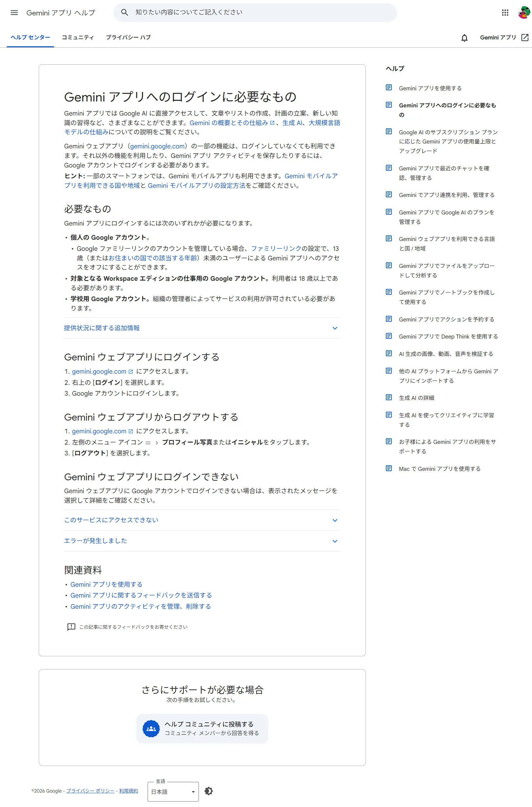Open gemini.google.com link under ログアウトする steps
The image size is (532, 807).
pyautogui.click(x=102, y=431)
